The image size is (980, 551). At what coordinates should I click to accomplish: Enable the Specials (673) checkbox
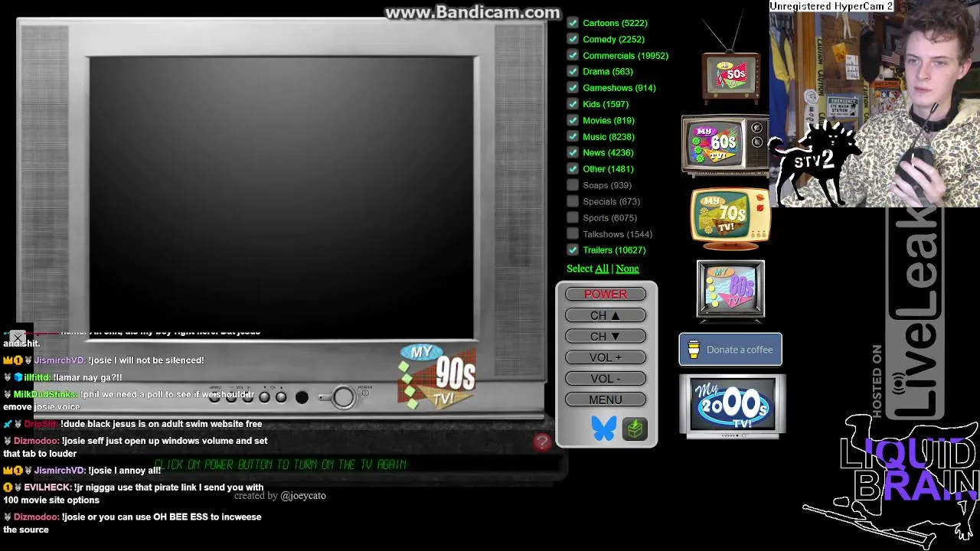[573, 201]
